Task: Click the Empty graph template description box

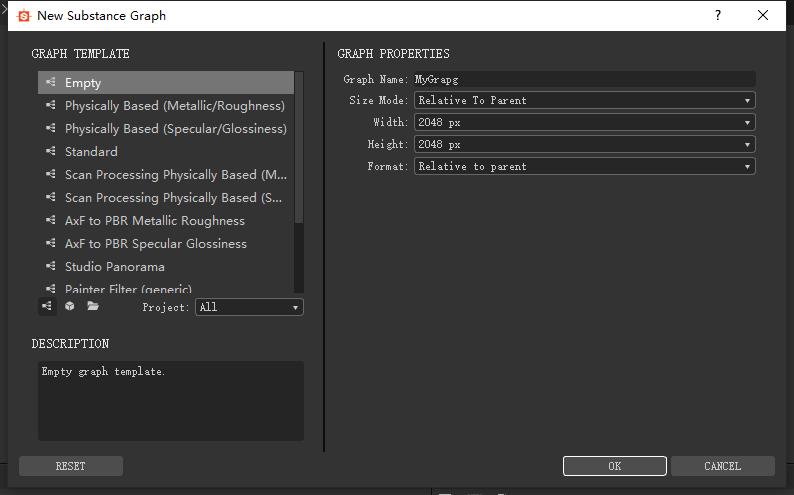Action: point(171,400)
